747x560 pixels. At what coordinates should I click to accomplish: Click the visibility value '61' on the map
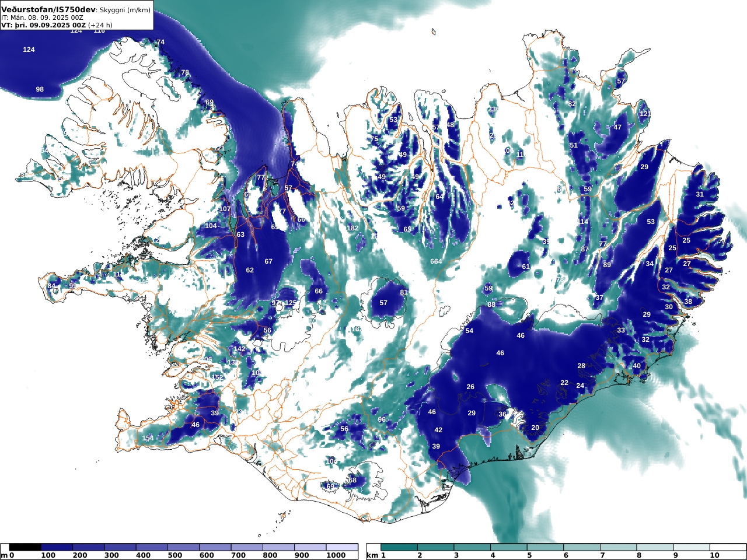526,267
